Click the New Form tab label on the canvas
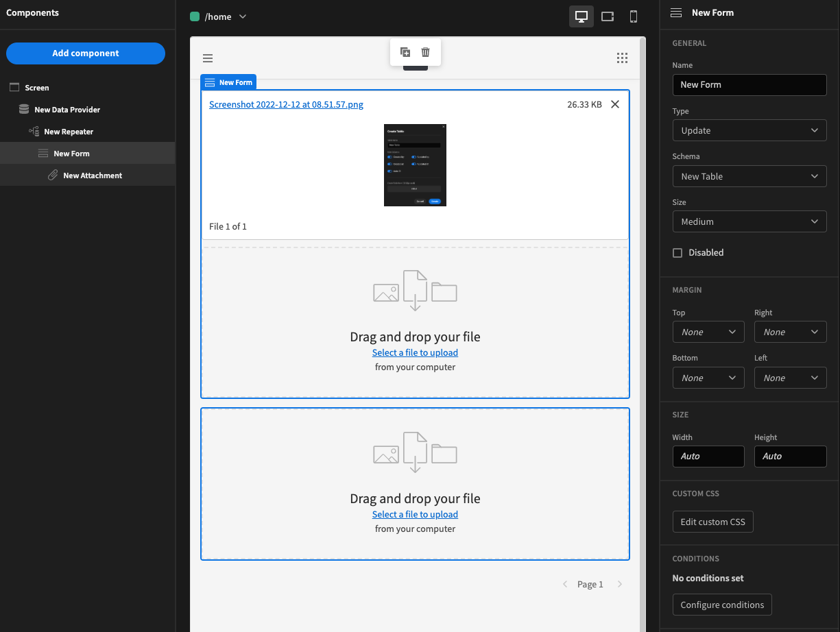The width and height of the screenshot is (840, 632). pos(228,82)
